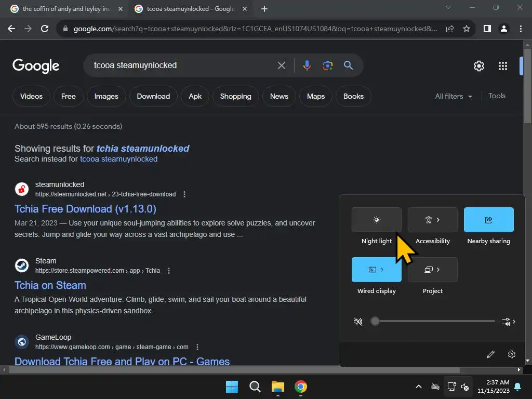Screen dimensions: 532x399
Task: Open search Tools
Action: coord(497,96)
